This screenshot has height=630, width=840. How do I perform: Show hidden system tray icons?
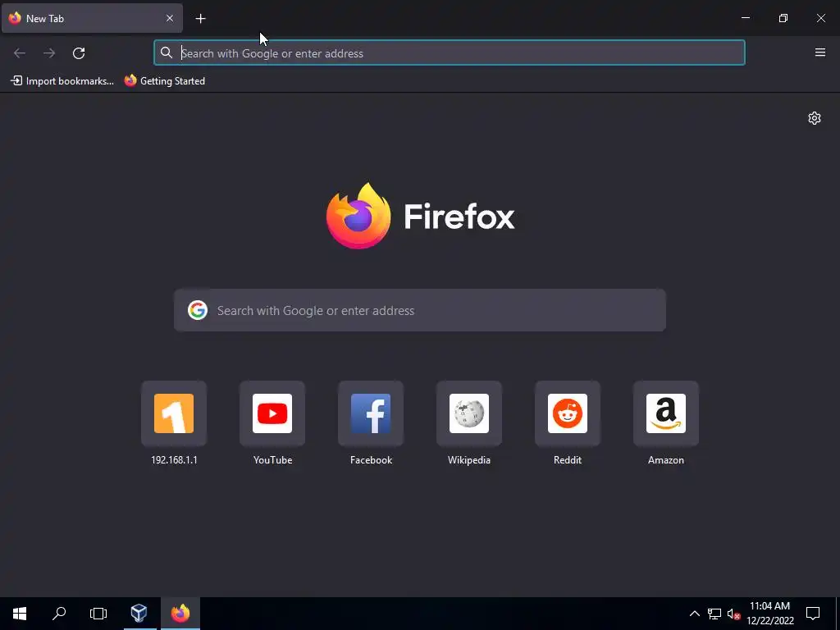click(694, 614)
